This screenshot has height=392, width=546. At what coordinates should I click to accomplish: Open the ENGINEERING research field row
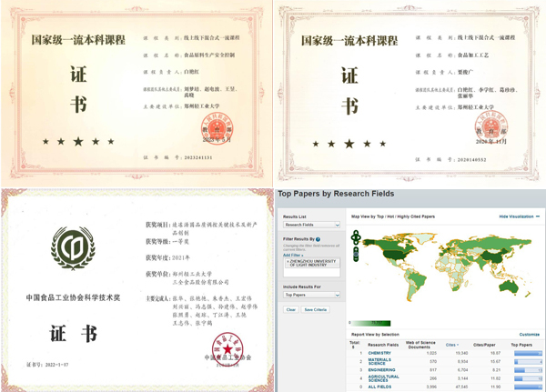[381, 370]
